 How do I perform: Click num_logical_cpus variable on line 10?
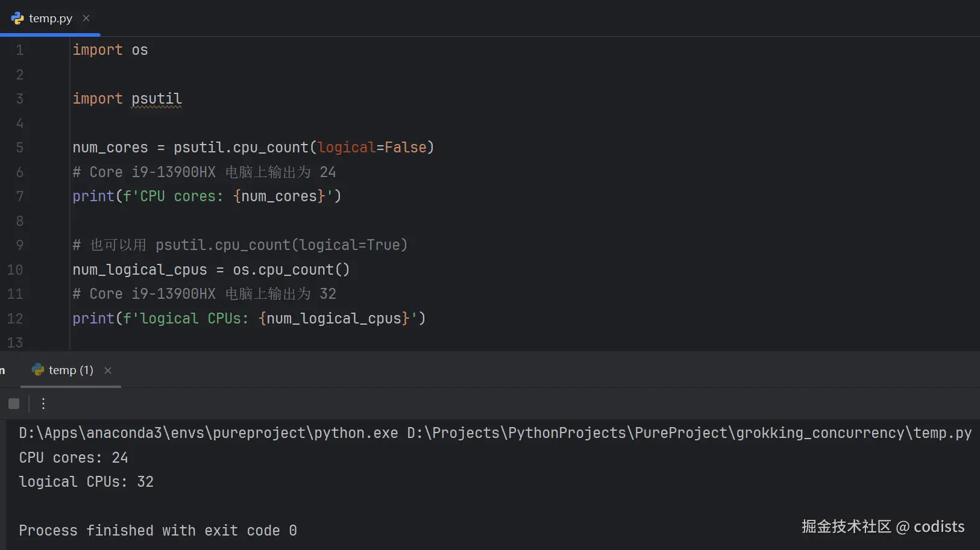click(140, 270)
